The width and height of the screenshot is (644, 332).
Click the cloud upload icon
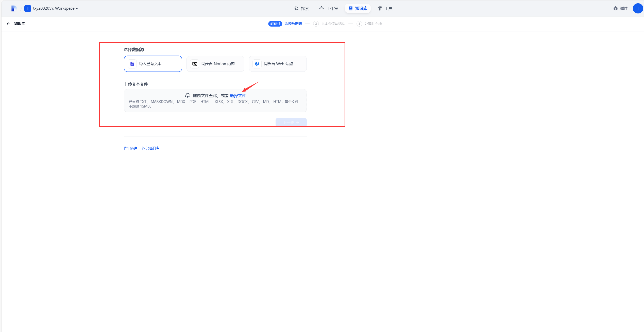[x=188, y=96]
